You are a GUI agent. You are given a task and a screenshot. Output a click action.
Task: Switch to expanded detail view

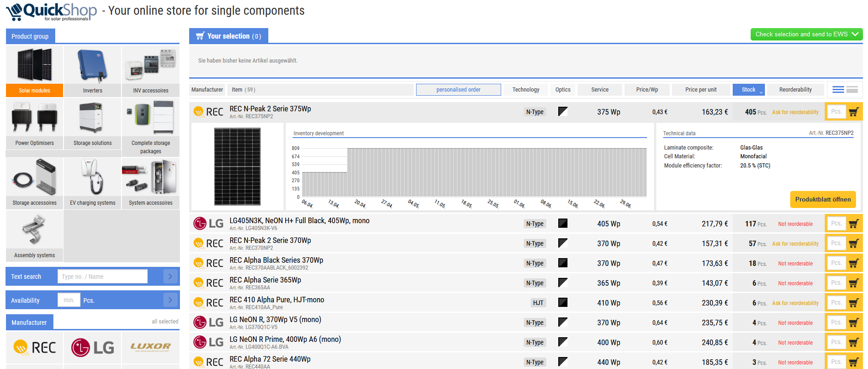pyautogui.click(x=852, y=90)
